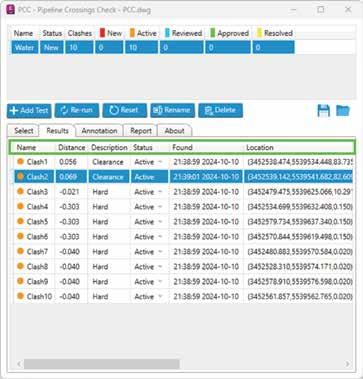
Task: Click the Delete button
Action: [220, 110]
